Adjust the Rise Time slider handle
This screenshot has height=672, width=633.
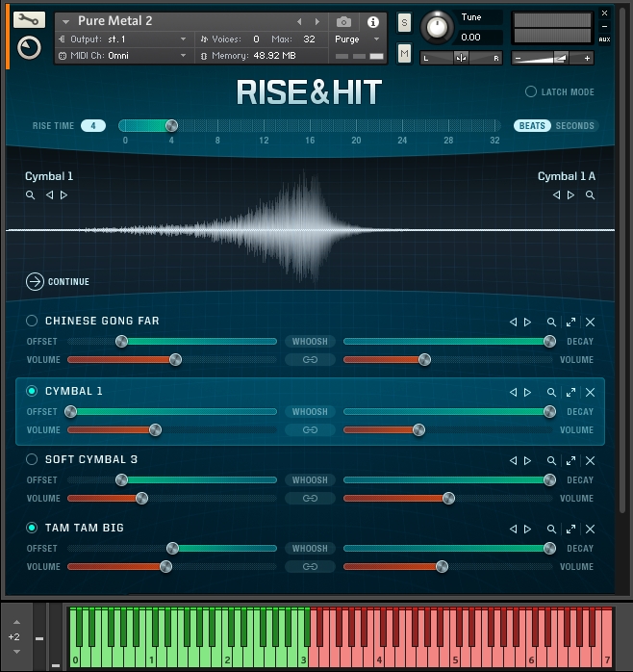[172, 125]
